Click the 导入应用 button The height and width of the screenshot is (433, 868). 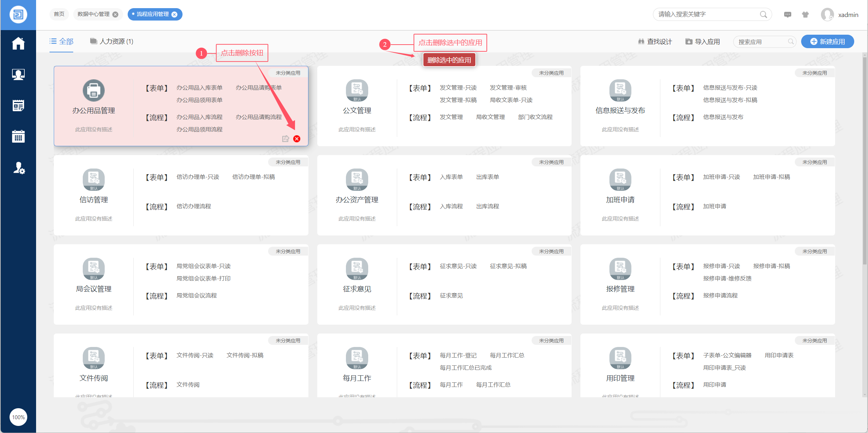click(702, 41)
